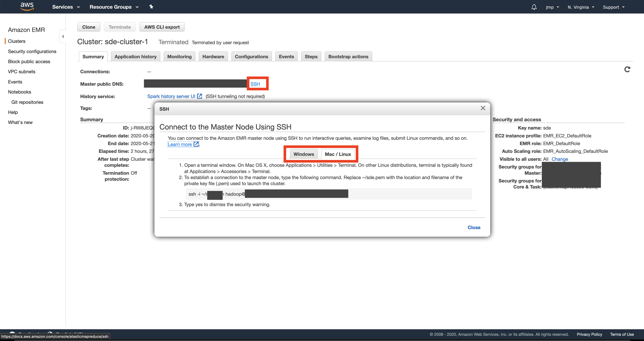Viewport: 644px width, 341px height.
Task: Open the Events tab
Action: 286,56
